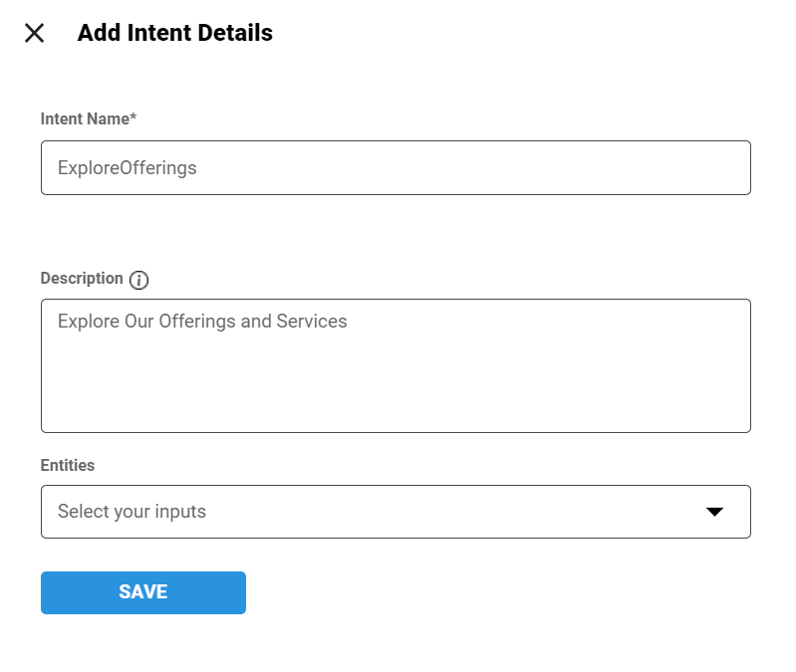Focus the Intent Name input field
Screen dimensions: 796x672
coord(395,167)
